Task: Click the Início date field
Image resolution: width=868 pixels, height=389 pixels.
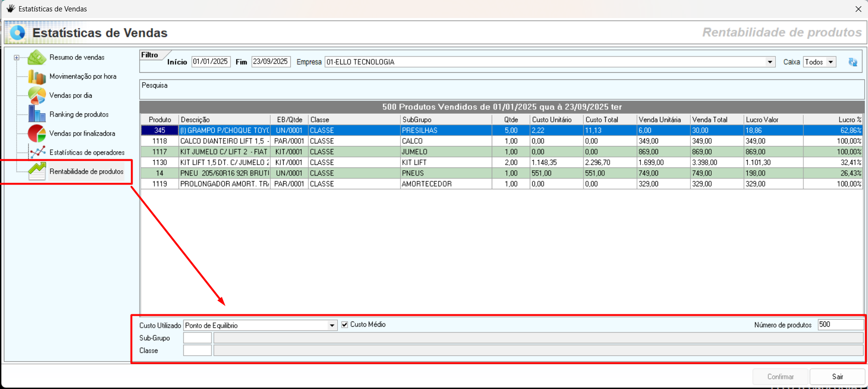Action: coord(210,62)
